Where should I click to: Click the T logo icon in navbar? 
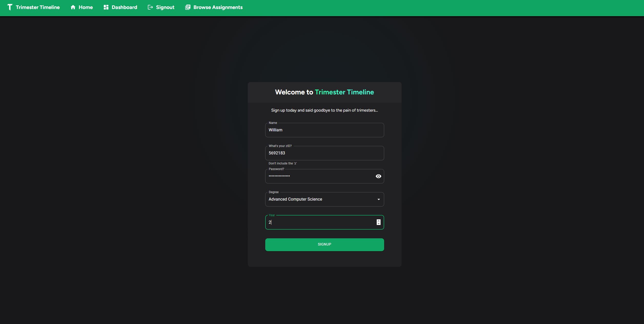[x=10, y=7]
